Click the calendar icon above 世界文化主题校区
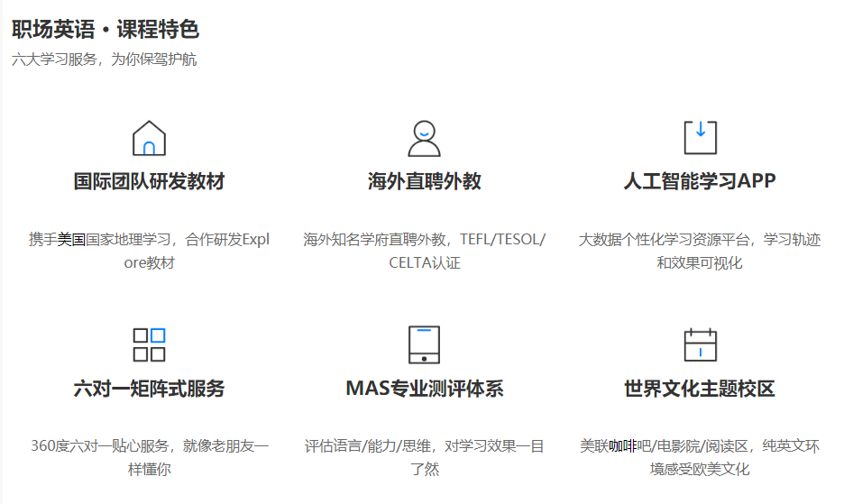Screen dimensions: 844x504 [x=700, y=344]
